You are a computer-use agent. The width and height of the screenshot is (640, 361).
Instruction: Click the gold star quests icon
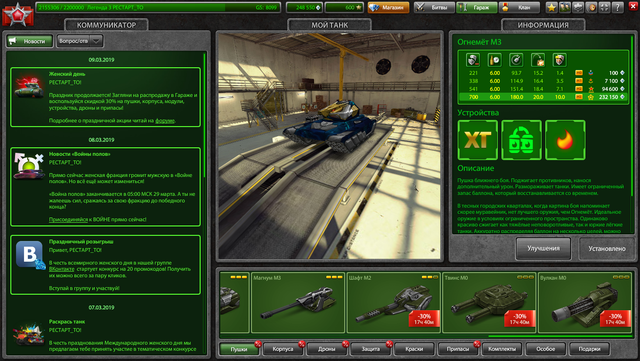pyautogui.click(x=551, y=7)
